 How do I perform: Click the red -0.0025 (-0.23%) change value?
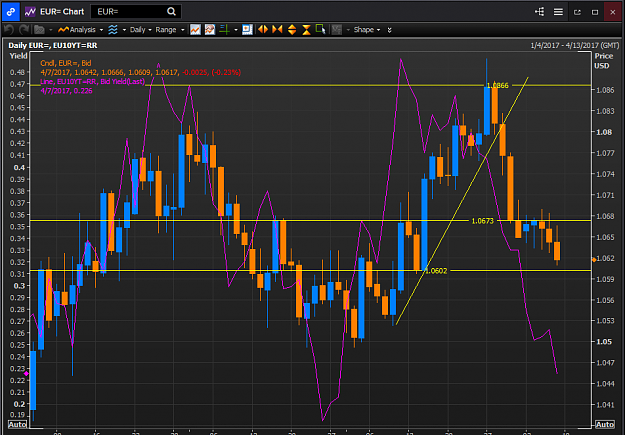point(211,72)
